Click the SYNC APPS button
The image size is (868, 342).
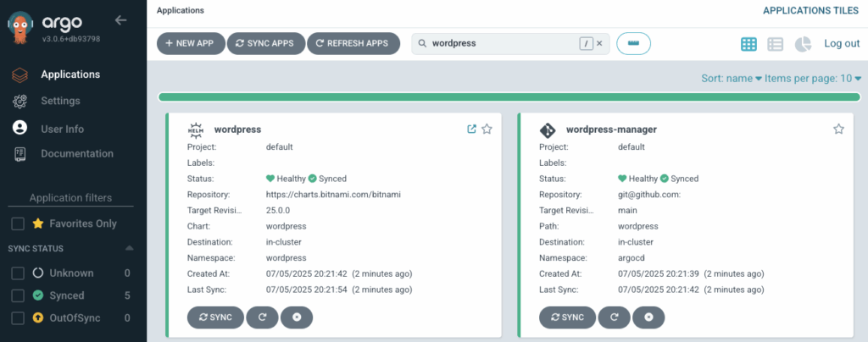point(265,44)
